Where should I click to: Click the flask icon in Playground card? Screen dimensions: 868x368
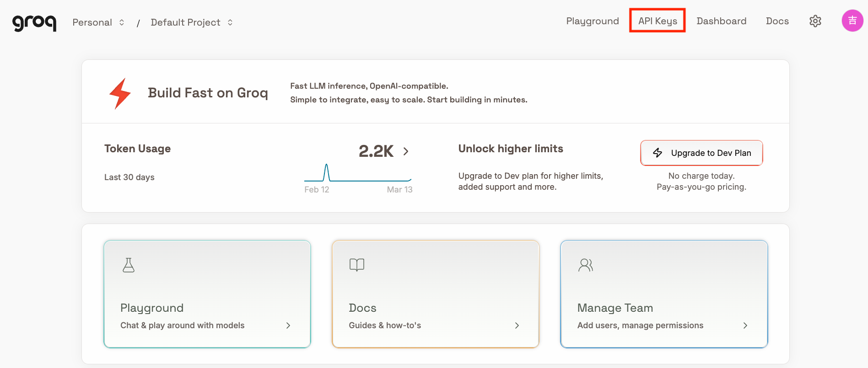pos(129,265)
